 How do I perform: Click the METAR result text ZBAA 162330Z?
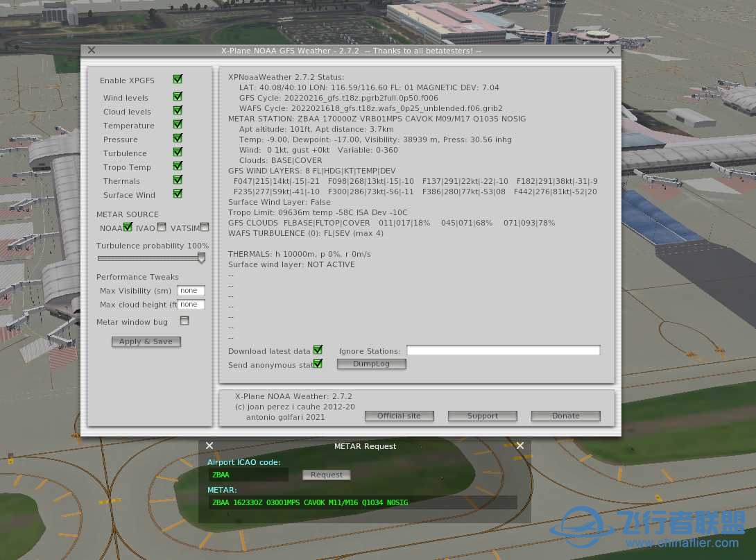[x=310, y=502]
